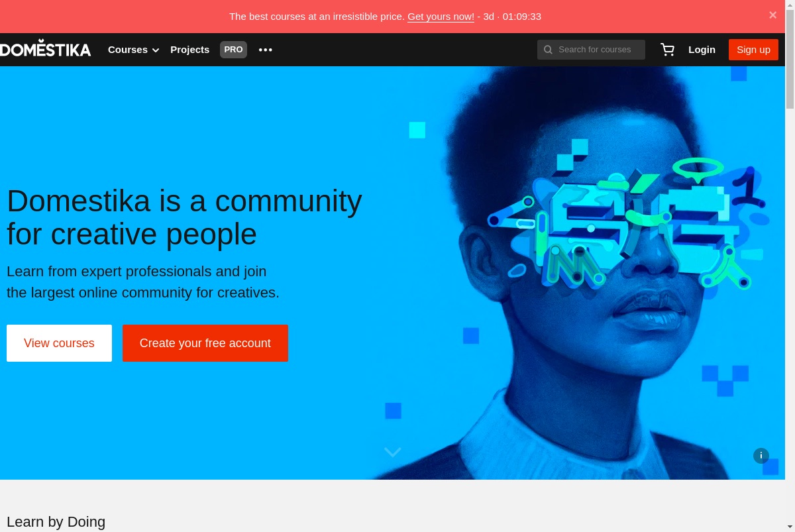This screenshot has height=532, width=795.
Task: Click the hero illustration of the face
Action: coord(583,273)
